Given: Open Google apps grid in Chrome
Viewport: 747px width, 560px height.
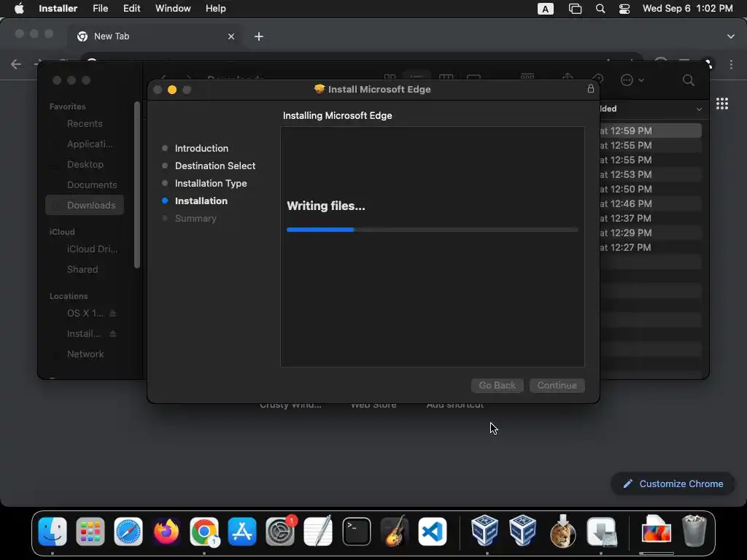Looking at the screenshot, I should [722, 104].
